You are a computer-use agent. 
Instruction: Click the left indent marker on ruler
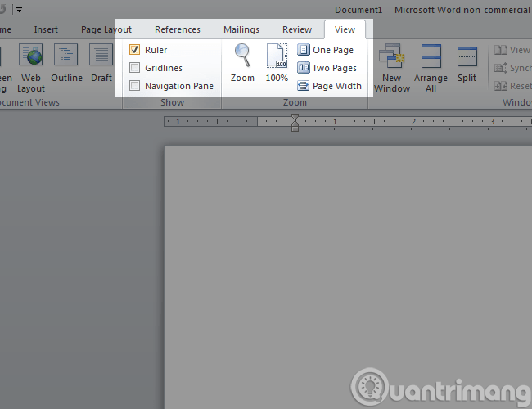[x=295, y=128]
